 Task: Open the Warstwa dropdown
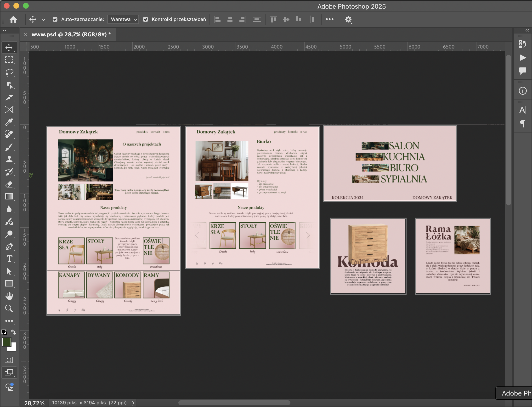pos(123,19)
